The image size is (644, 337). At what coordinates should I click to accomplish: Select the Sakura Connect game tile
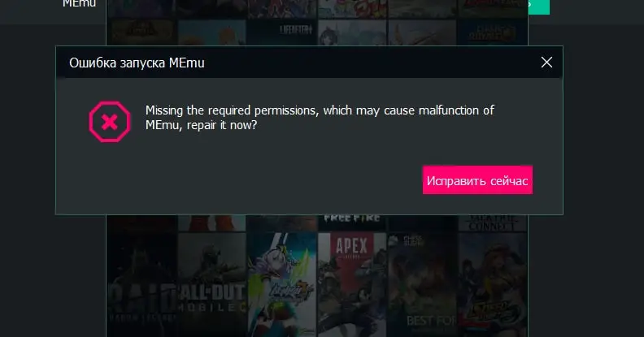(x=493, y=223)
